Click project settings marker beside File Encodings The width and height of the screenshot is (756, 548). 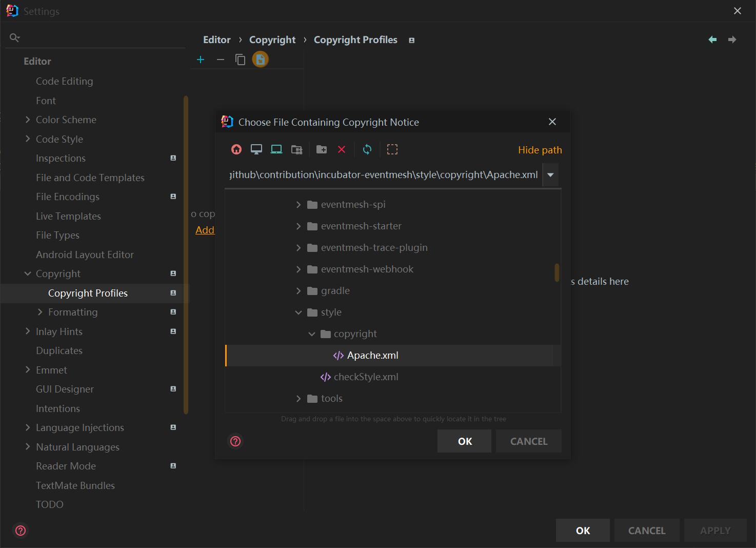pyautogui.click(x=173, y=197)
